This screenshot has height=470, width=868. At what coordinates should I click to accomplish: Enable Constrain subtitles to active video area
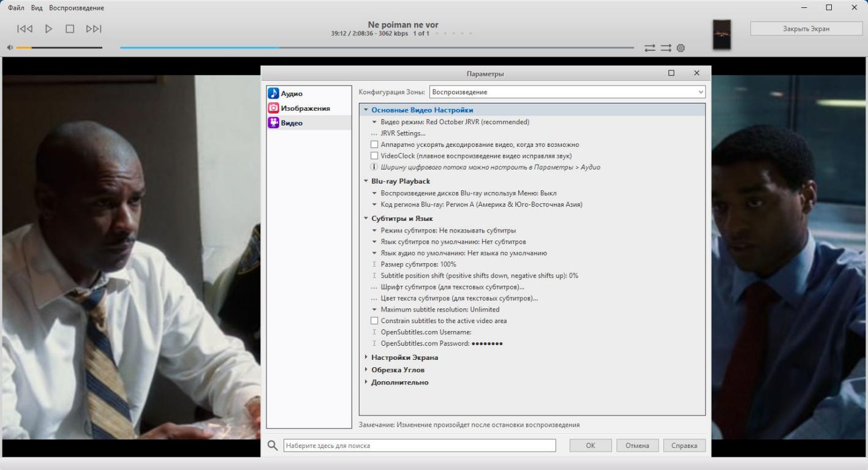coord(374,321)
